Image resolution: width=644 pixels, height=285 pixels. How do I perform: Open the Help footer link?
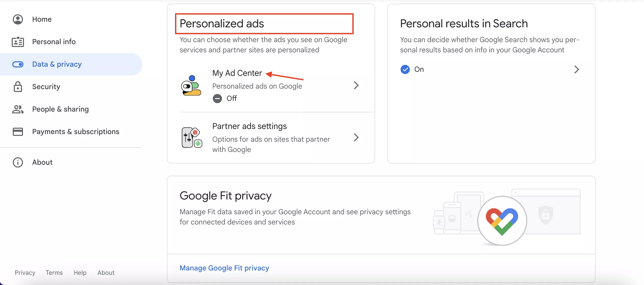[80, 273]
